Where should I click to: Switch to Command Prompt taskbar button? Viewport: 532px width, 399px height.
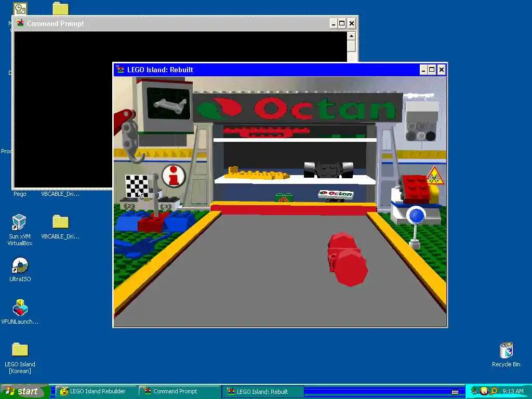coord(179,391)
